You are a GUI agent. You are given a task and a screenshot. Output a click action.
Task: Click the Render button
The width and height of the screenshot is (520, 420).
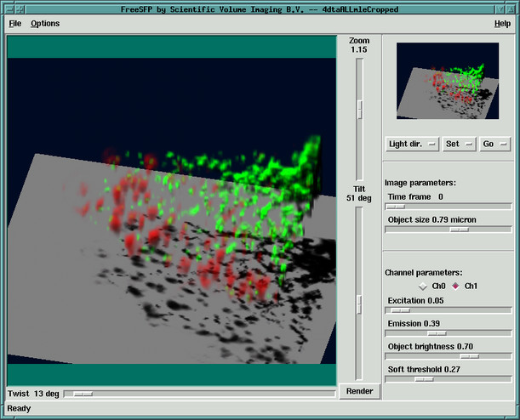(359, 391)
